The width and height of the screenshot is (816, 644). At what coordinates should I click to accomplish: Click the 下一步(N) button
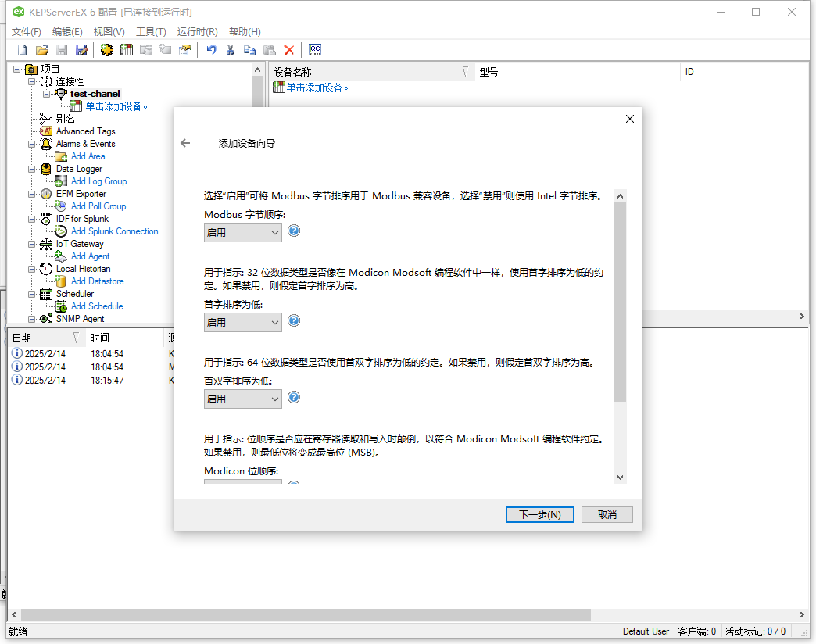click(539, 514)
